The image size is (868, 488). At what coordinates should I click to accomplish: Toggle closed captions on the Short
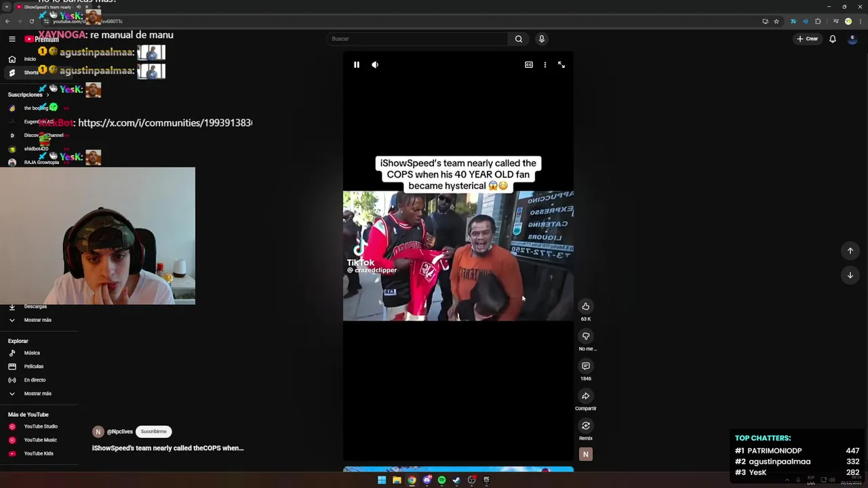coord(529,65)
